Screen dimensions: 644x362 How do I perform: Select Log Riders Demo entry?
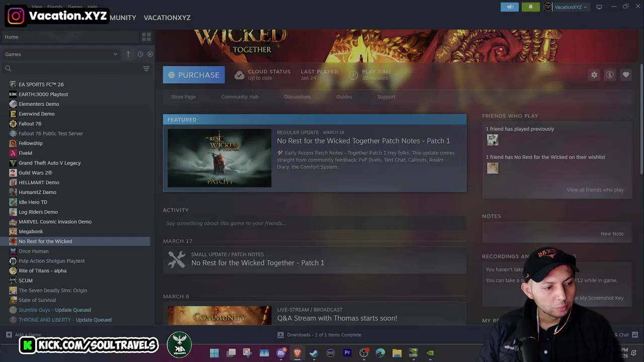[38, 212]
